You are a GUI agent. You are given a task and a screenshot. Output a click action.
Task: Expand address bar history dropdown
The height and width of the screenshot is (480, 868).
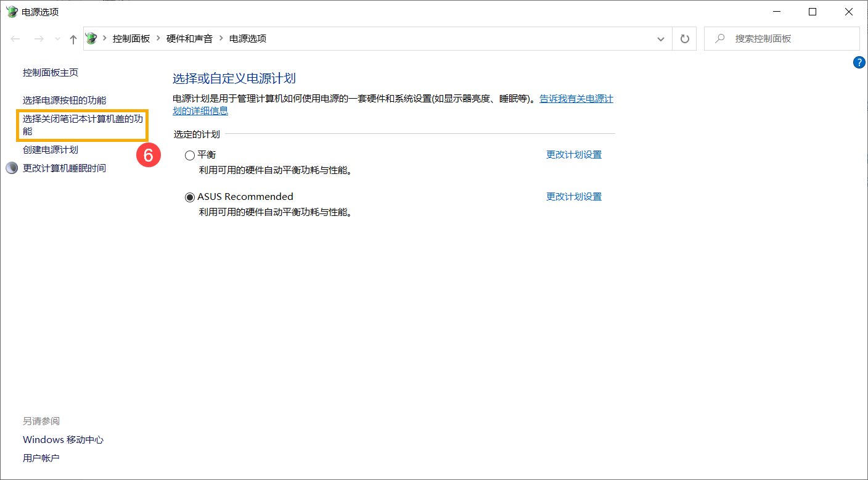pos(662,39)
